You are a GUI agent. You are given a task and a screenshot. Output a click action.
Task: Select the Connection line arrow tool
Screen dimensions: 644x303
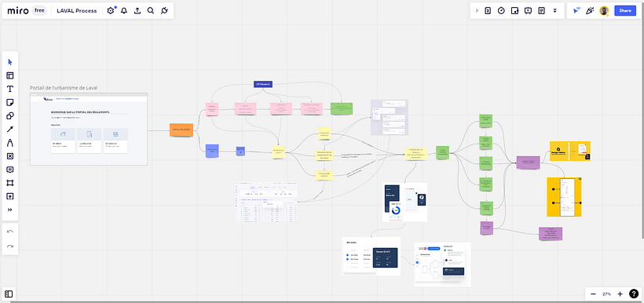pos(10,130)
